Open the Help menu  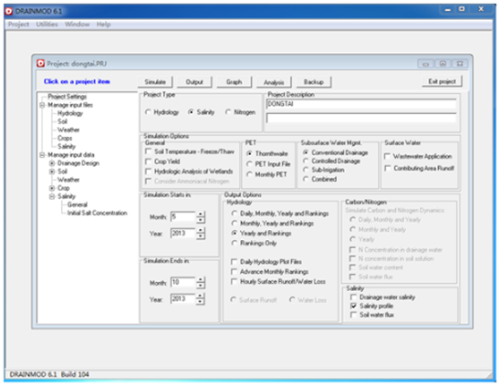pyautogui.click(x=103, y=24)
